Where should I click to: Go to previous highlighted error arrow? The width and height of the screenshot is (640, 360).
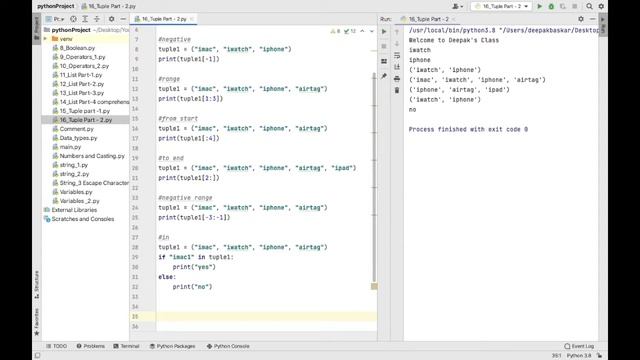(x=362, y=31)
